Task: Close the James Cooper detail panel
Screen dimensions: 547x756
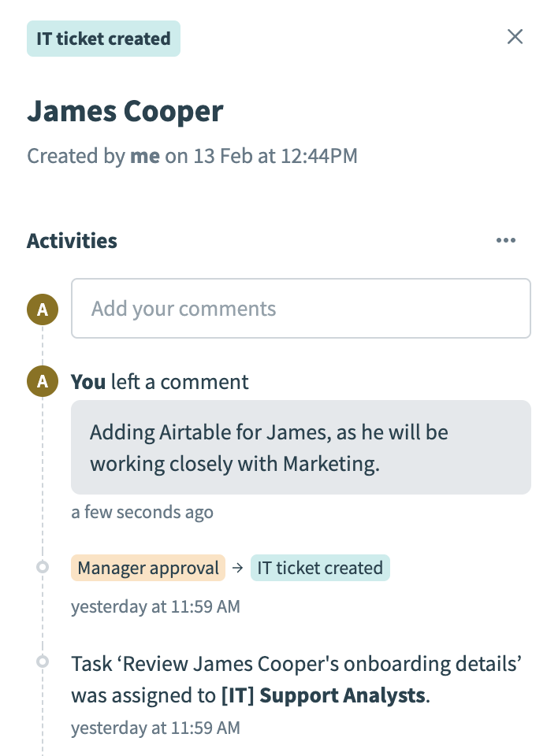Action: 515,36
